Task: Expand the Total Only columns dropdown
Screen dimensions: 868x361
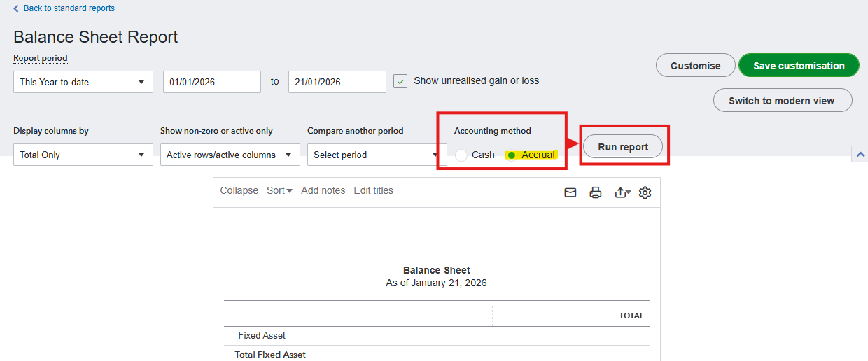Action: pyautogui.click(x=83, y=155)
